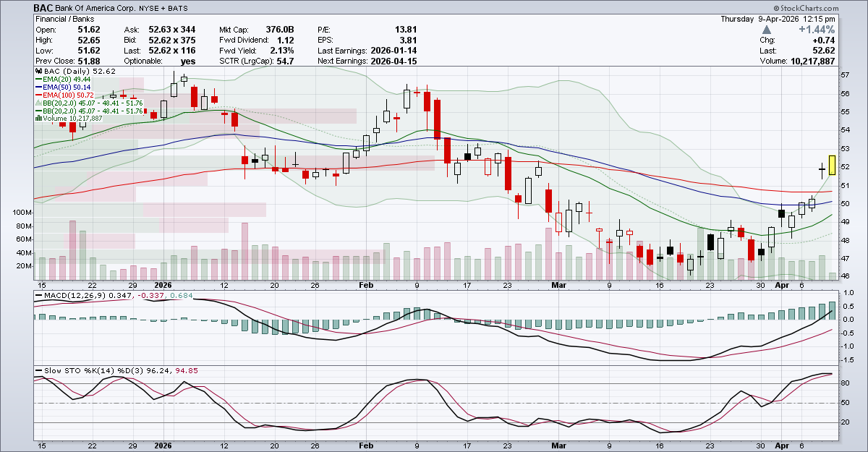Viewport: 868px width, 452px height.
Task: Click the 20M label on the volume axis
Action: pos(25,266)
